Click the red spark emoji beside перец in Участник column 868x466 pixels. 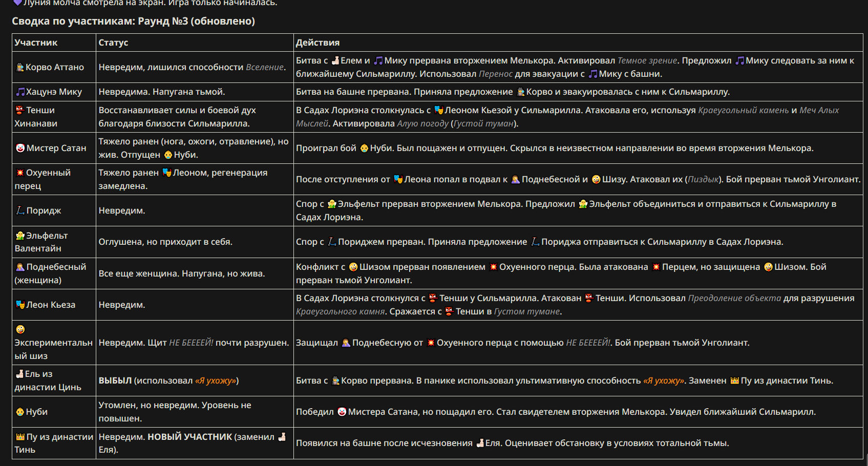[20, 173]
